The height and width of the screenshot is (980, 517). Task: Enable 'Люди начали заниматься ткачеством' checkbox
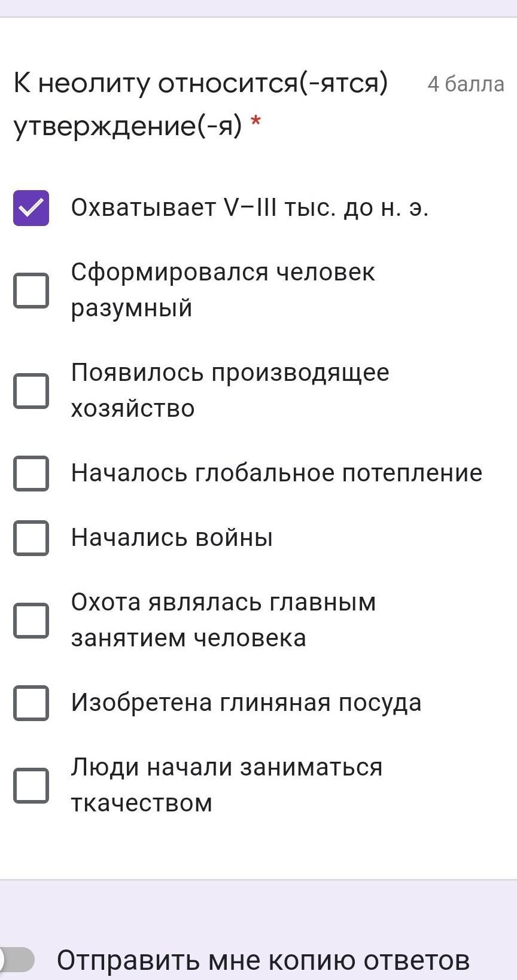(31, 785)
